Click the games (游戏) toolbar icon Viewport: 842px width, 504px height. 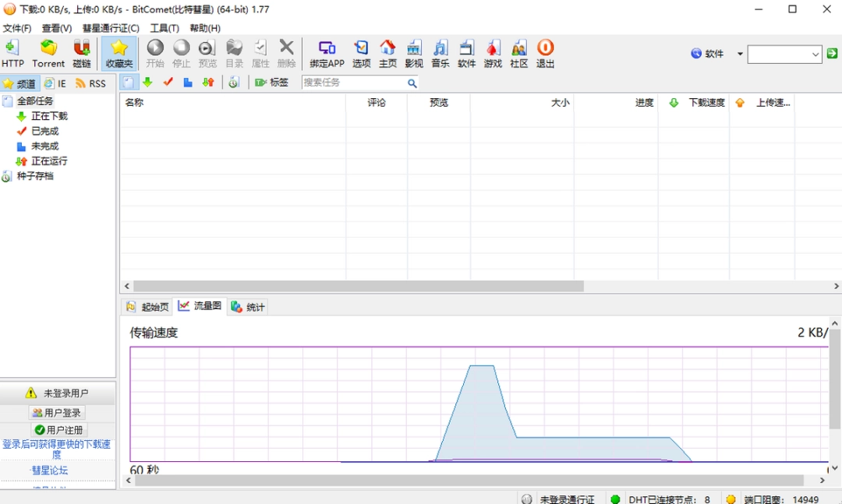coord(493,54)
